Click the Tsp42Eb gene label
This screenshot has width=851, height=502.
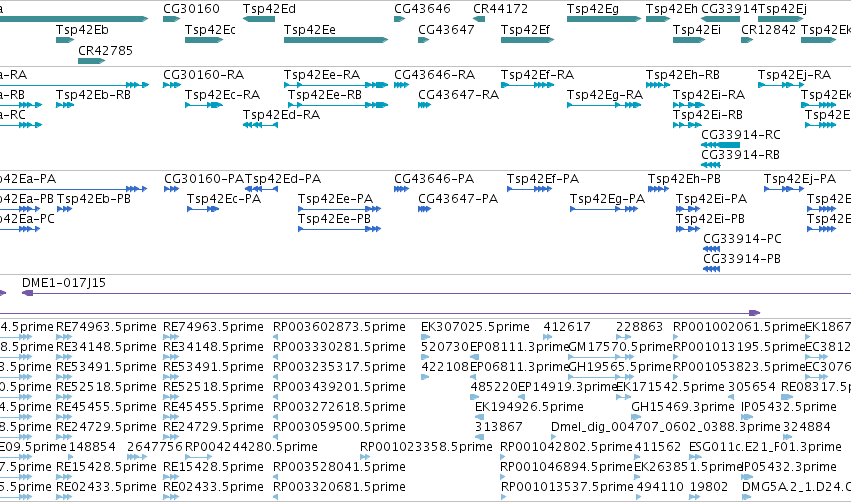(x=82, y=30)
